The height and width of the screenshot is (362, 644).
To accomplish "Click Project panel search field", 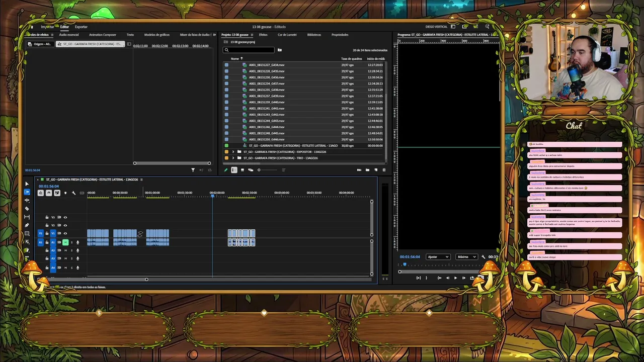I will [x=249, y=50].
